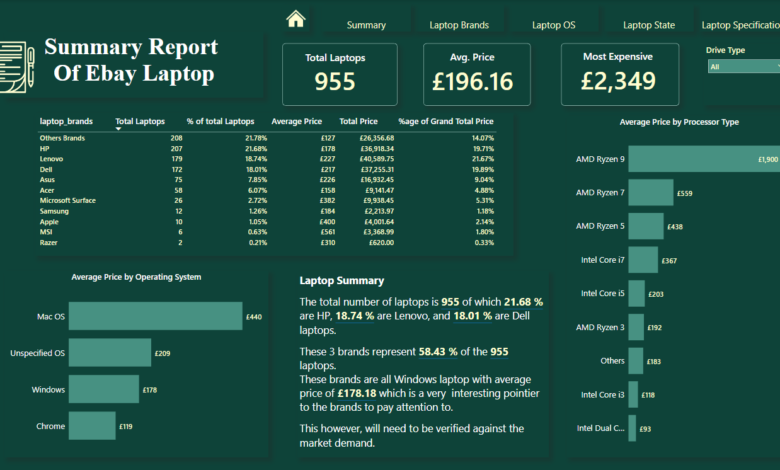Click MSI average price £561 cell
This screenshot has height=470, width=780.
click(x=327, y=232)
